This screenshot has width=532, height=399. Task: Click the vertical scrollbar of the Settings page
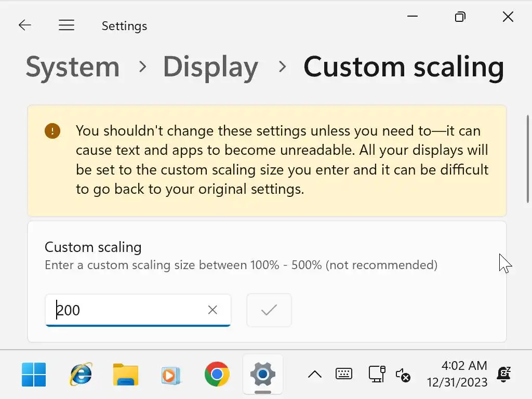pos(528,158)
